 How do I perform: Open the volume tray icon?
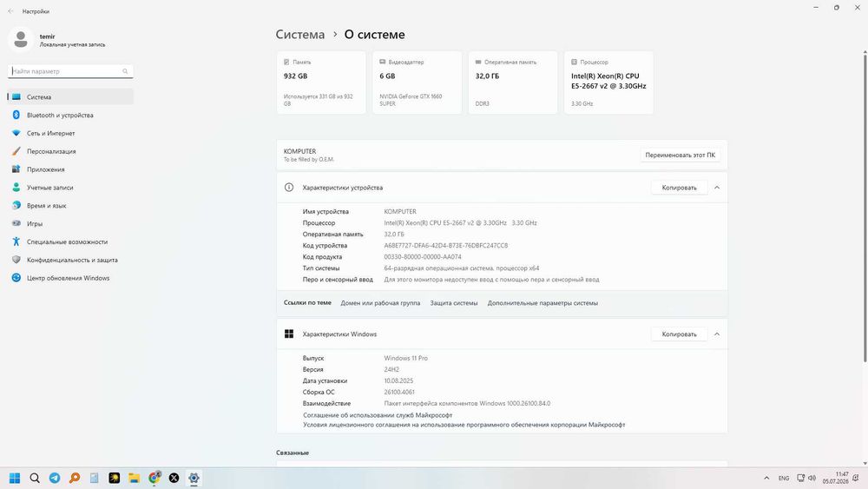tap(812, 478)
